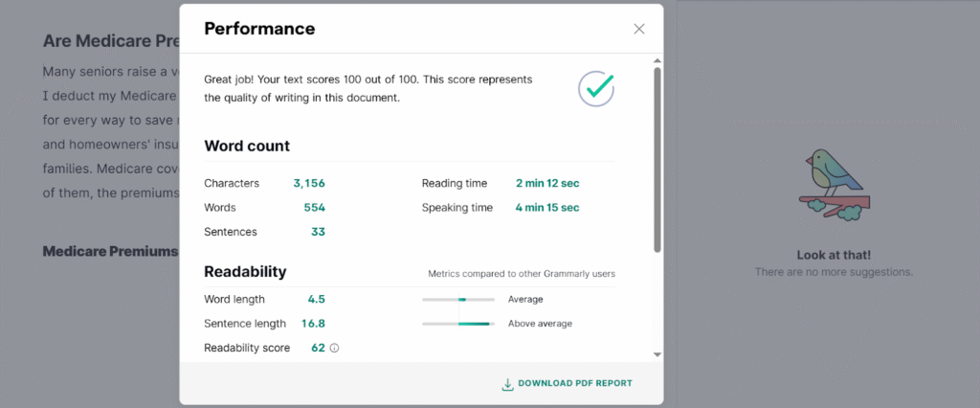This screenshot has height=408, width=980.
Task: Click the Readability score value 62
Action: 318,348
